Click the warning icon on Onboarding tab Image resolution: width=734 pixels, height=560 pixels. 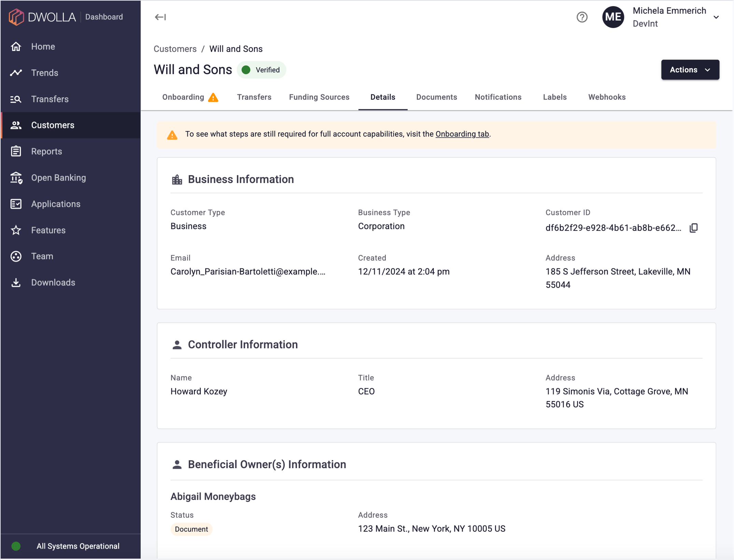(x=213, y=98)
